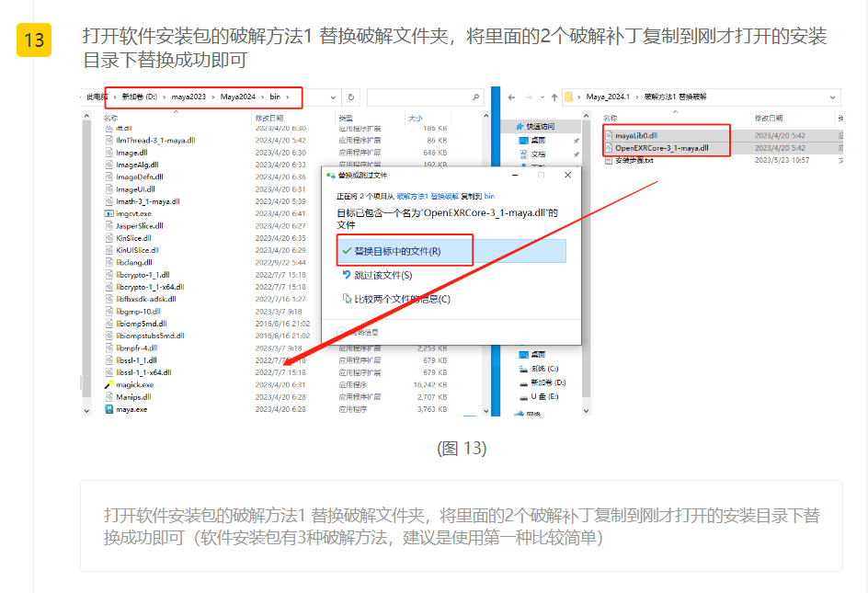The width and height of the screenshot is (868, 593).
Task: Sort bin window by 大小 column
Action: click(x=416, y=118)
